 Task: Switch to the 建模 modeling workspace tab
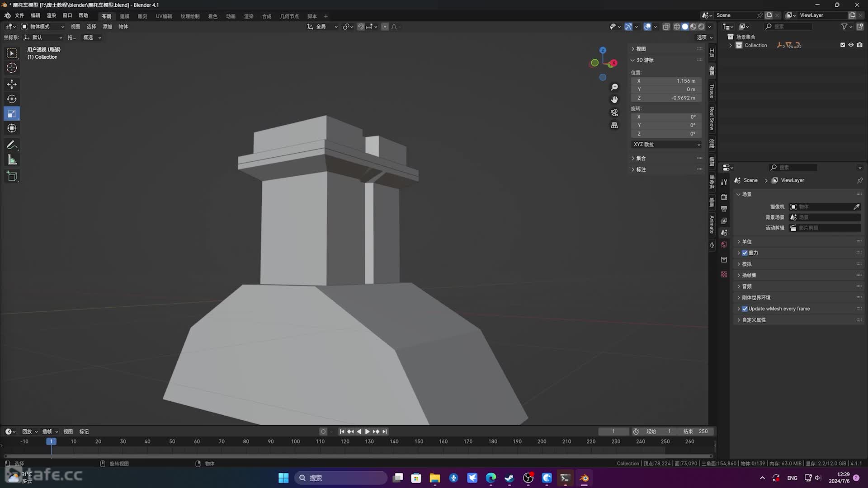click(124, 16)
